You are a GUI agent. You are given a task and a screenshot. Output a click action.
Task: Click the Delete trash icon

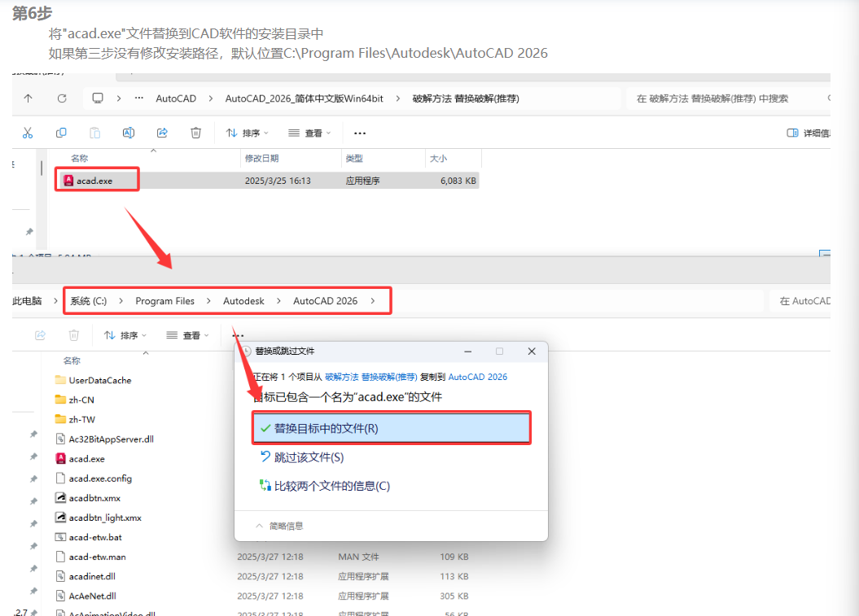click(x=195, y=132)
